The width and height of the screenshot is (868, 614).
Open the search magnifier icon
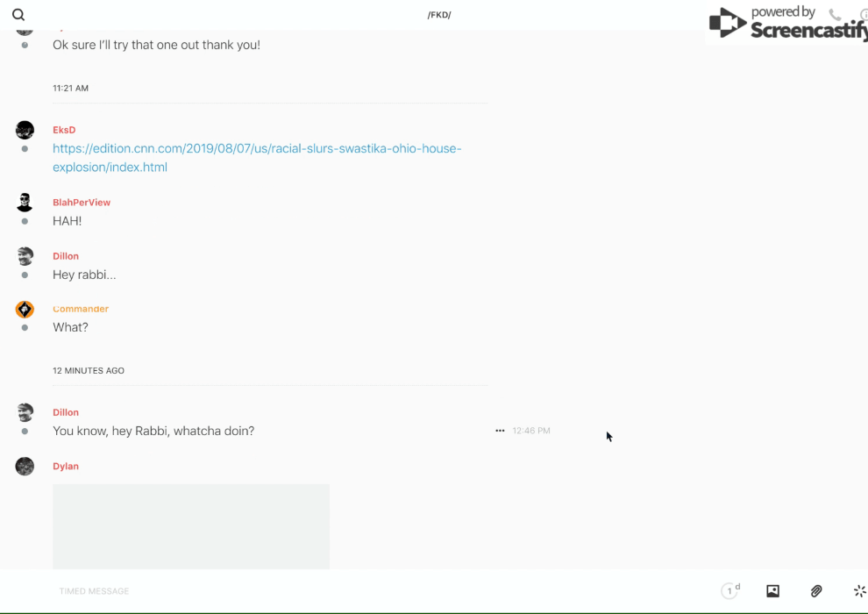click(18, 15)
